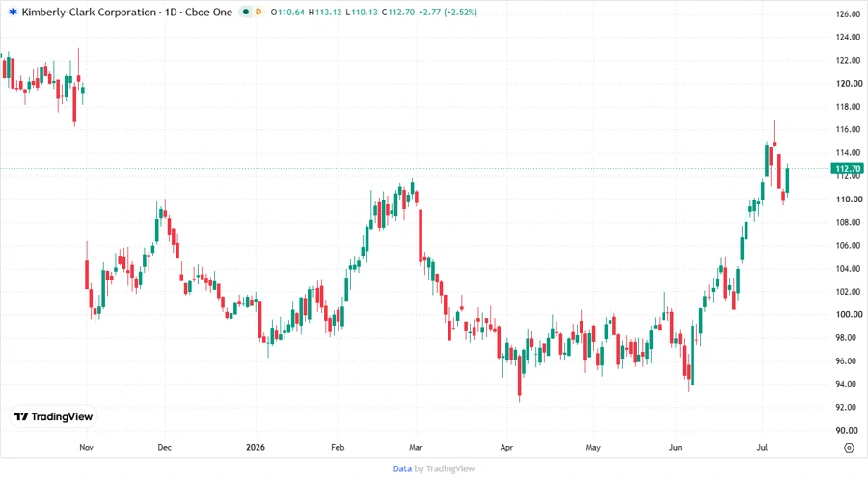
Task: Click the 98.00 price axis label
Action: pos(848,338)
